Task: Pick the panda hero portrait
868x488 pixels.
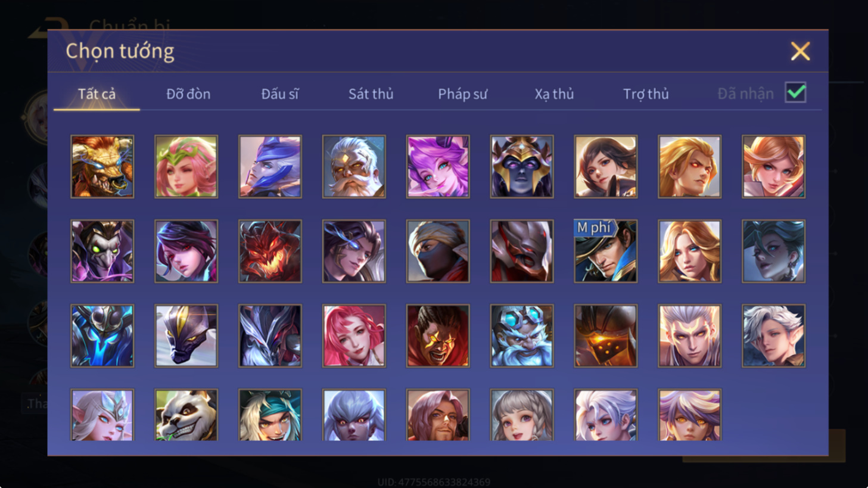Action: (x=186, y=415)
